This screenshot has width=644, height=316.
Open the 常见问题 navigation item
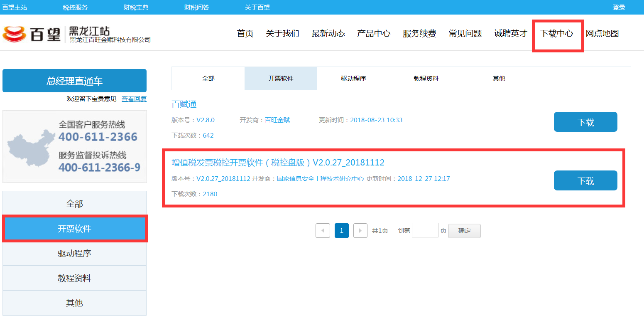pyautogui.click(x=465, y=33)
